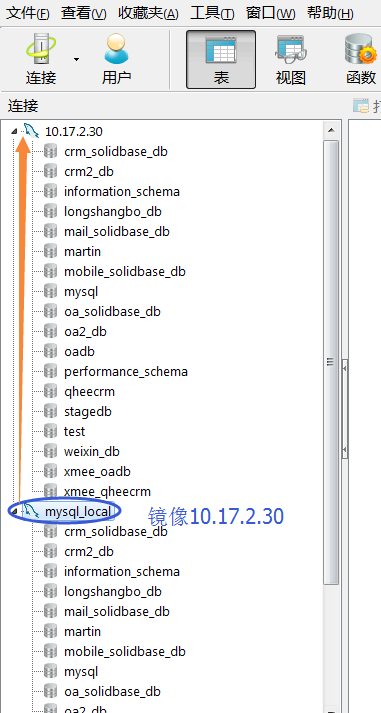The image size is (381, 713).
Task: Click the database icon beside qheecrm
Action: (x=50, y=391)
